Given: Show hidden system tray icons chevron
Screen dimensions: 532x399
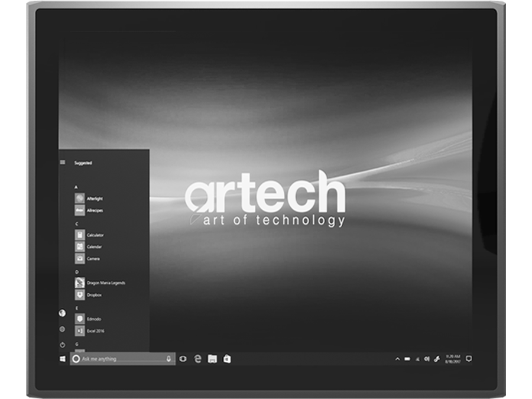Looking at the screenshot, I should tap(397, 359).
